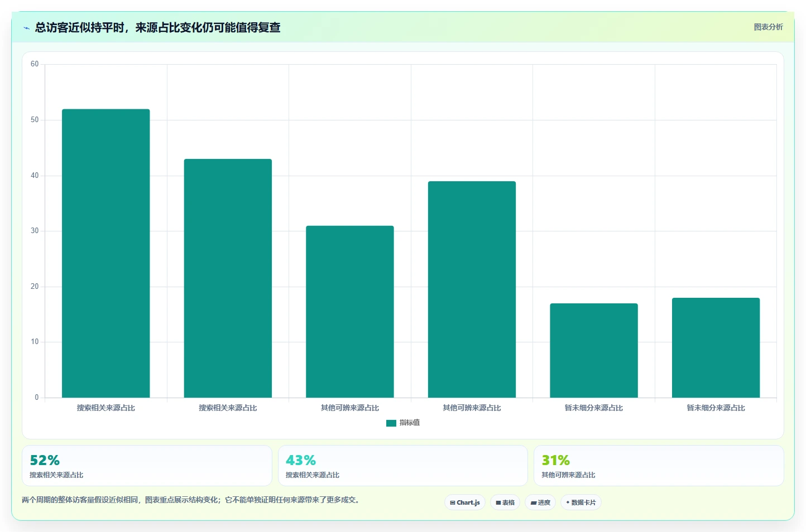806x532 pixels.
Task: Click the y-axis tick label 50
Action: pyautogui.click(x=35, y=120)
